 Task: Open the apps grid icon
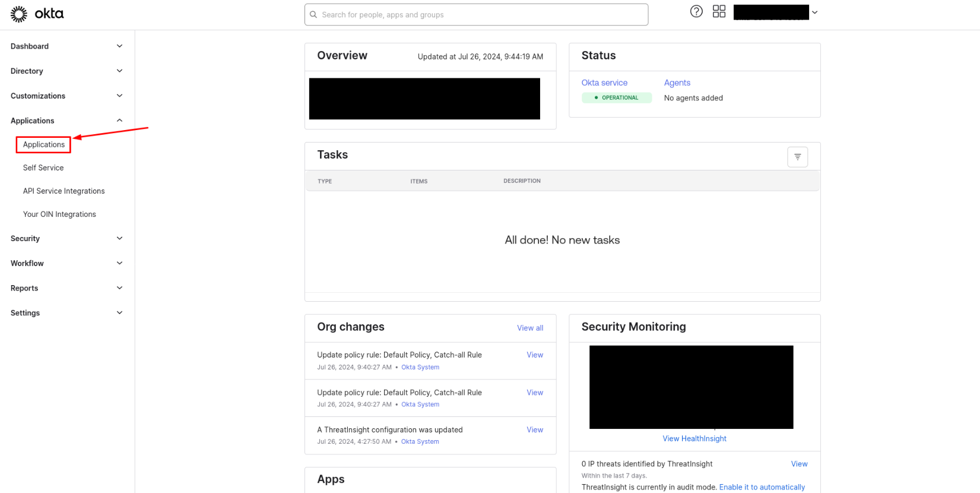point(719,11)
